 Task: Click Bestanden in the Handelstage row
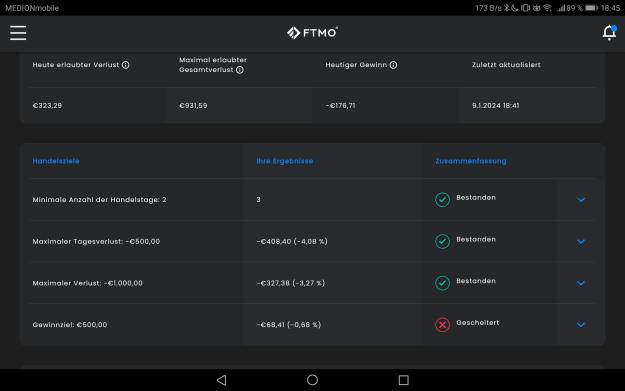click(476, 198)
